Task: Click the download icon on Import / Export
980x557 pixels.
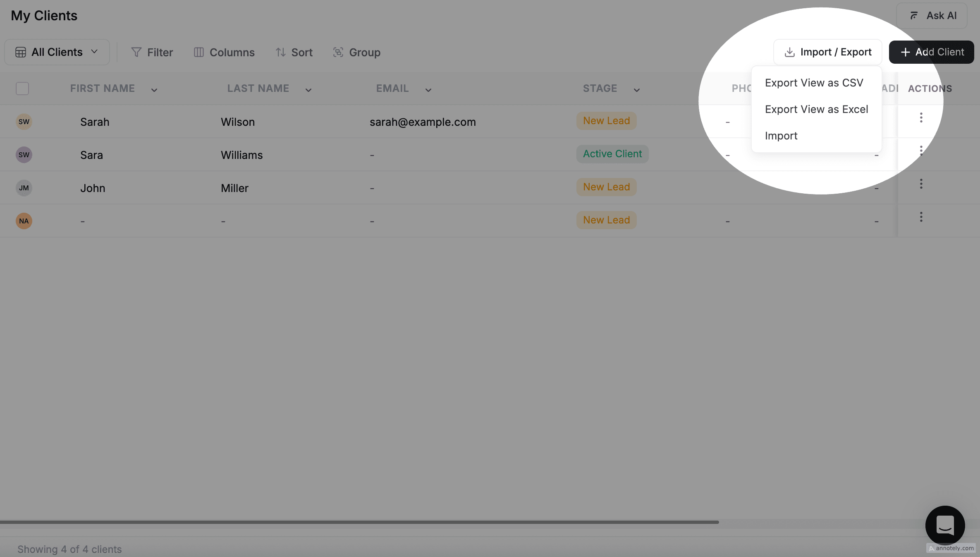Action: [x=789, y=52]
